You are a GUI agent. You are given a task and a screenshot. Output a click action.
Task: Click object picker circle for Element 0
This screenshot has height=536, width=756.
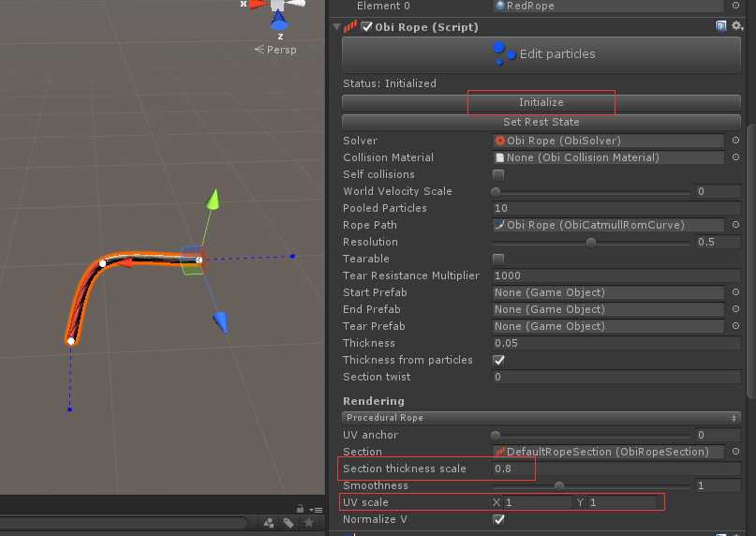coord(735,6)
